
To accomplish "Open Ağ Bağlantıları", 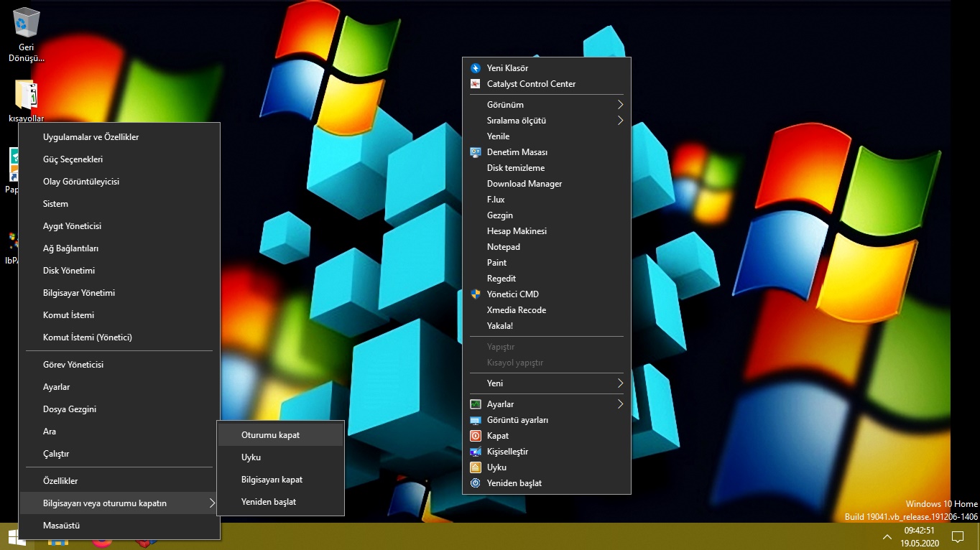I will [x=119, y=248].
